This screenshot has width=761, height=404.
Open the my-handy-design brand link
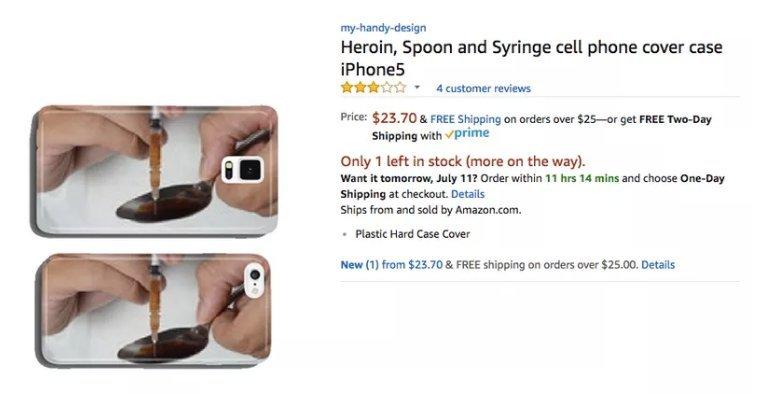pos(383,28)
